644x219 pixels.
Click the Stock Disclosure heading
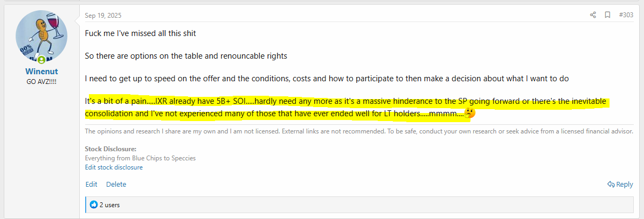(110, 149)
